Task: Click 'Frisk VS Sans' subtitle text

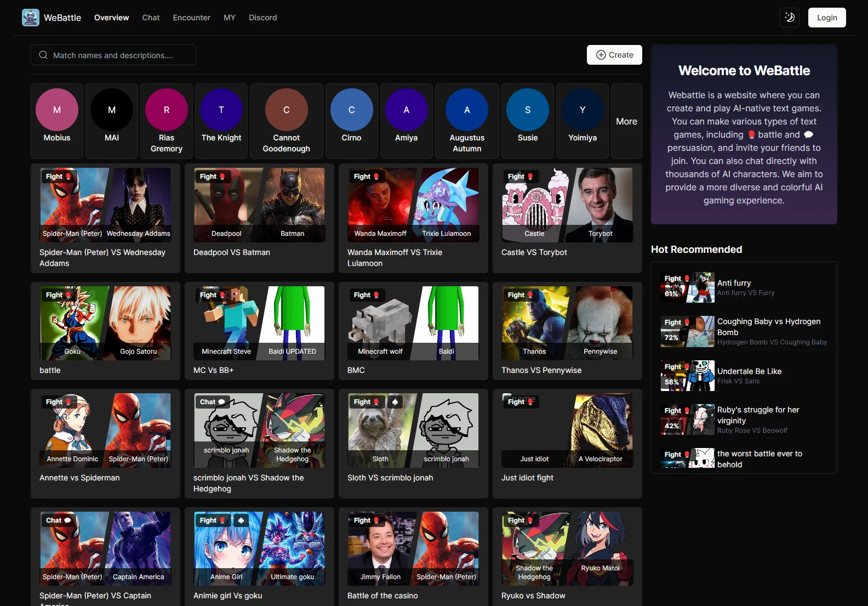Action: [738, 381]
